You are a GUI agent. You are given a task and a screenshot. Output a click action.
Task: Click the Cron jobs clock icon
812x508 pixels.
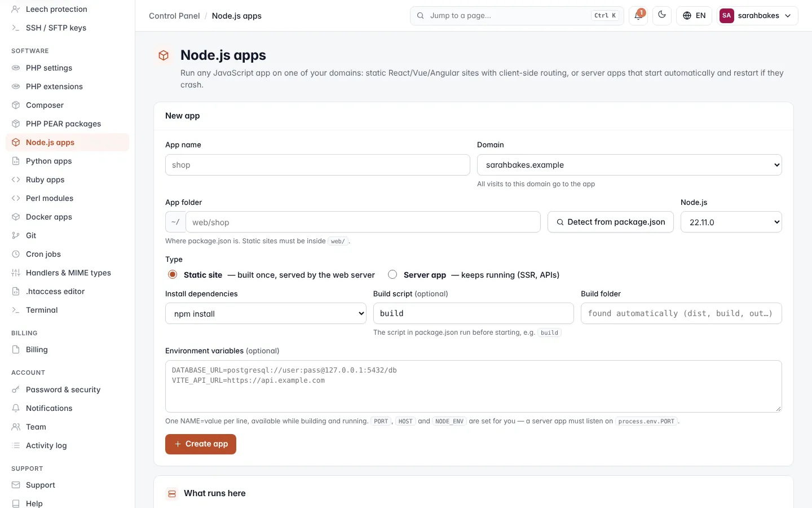click(16, 254)
